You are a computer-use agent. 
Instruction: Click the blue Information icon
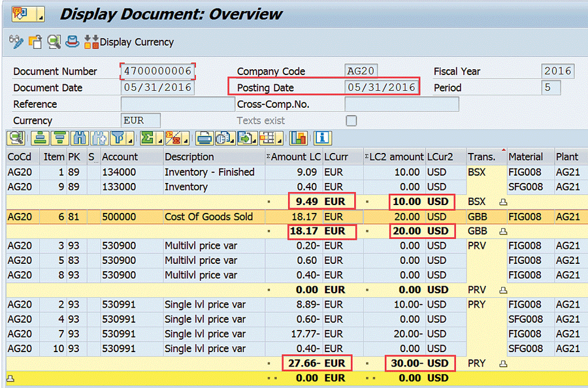(322, 138)
